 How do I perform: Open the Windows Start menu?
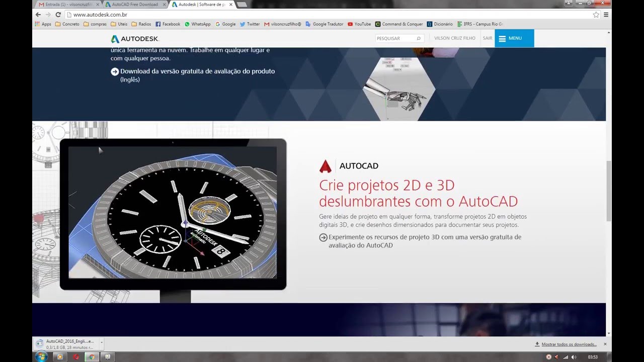pyautogui.click(x=42, y=356)
